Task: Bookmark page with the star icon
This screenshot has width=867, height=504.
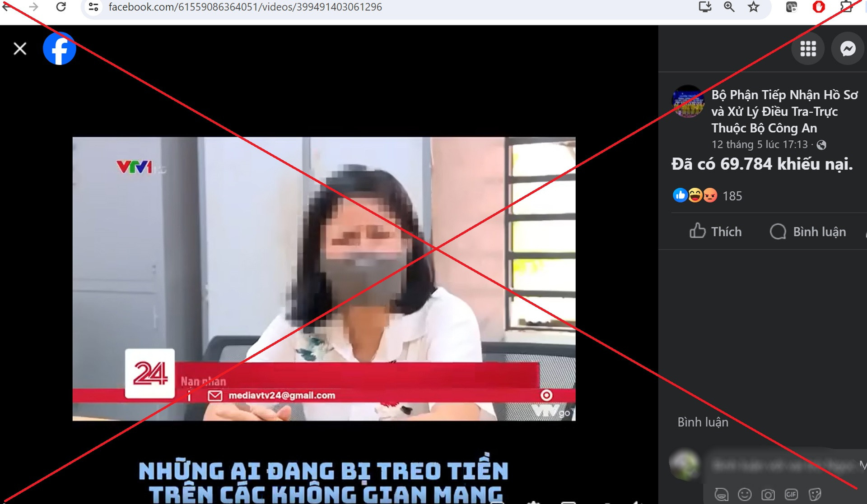Action: pyautogui.click(x=753, y=7)
